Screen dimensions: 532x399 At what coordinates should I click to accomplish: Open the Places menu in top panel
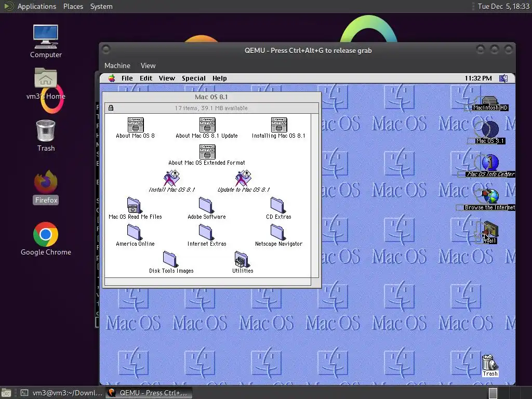tap(73, 6)
